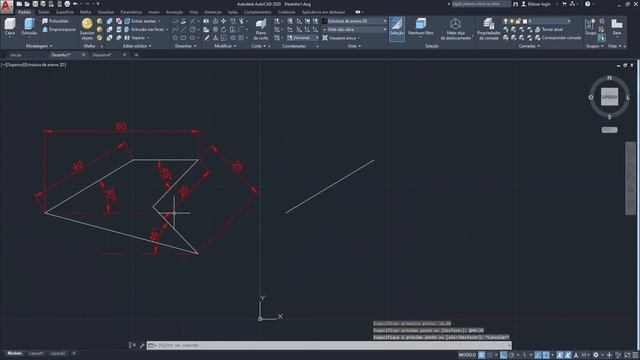This screenshot has height=360, width=640.
Task: Click the N compass direction on ViewCube
Action: (609, 78)
